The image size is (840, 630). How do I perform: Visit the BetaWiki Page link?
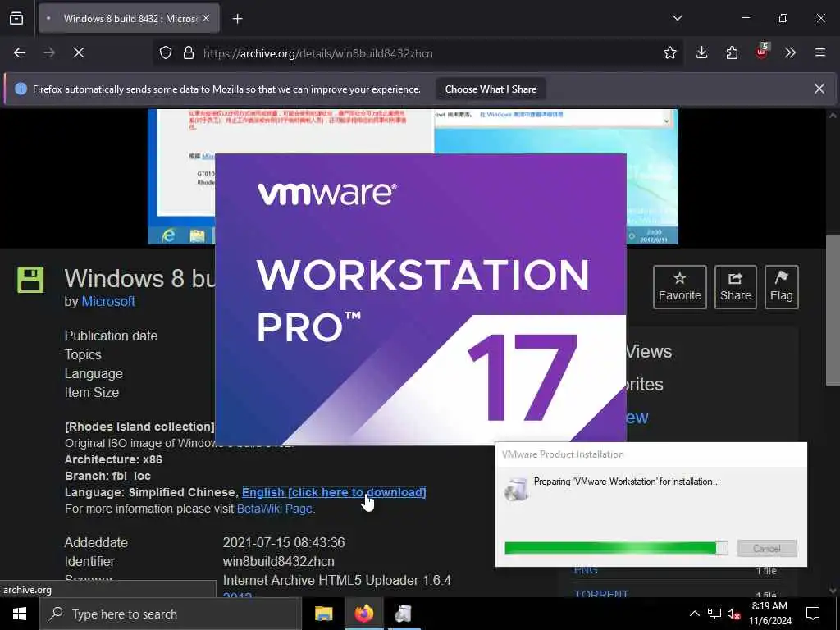(275, 509)
